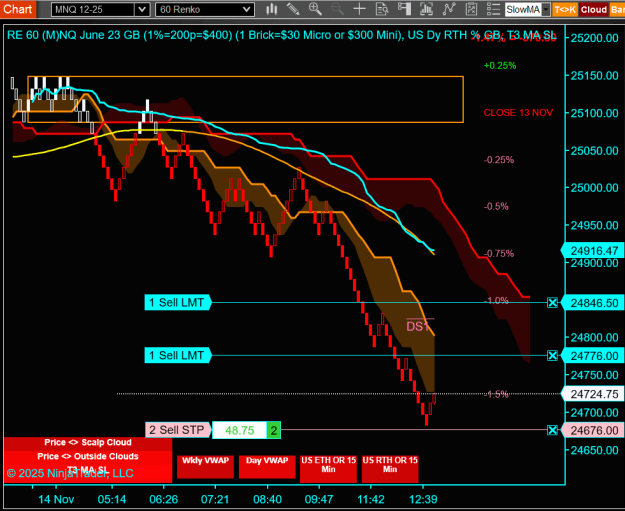This screenshot has width=625, height=511.
Task: Click the -0.5% level label
Action: click(x=496, y=206)
